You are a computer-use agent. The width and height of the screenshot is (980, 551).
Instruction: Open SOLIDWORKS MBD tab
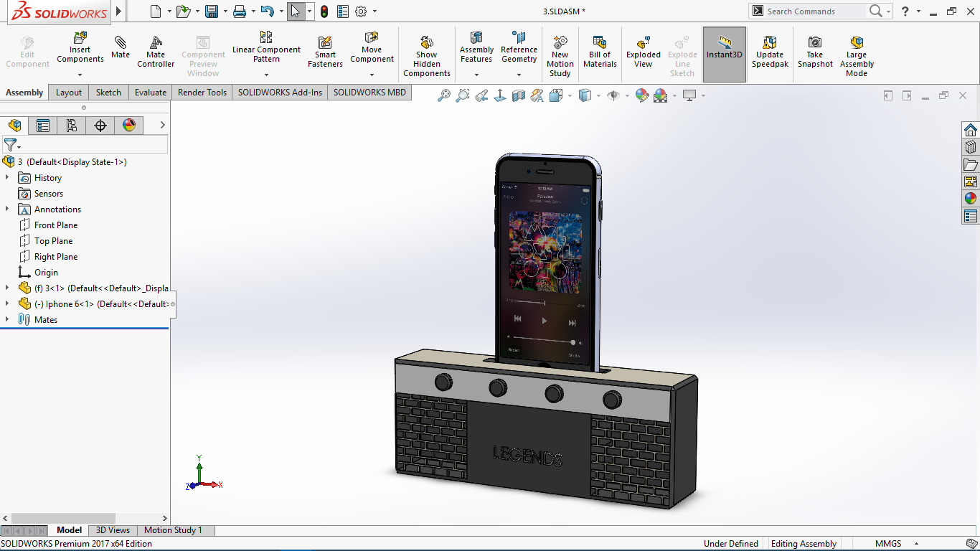pos(369,93)
